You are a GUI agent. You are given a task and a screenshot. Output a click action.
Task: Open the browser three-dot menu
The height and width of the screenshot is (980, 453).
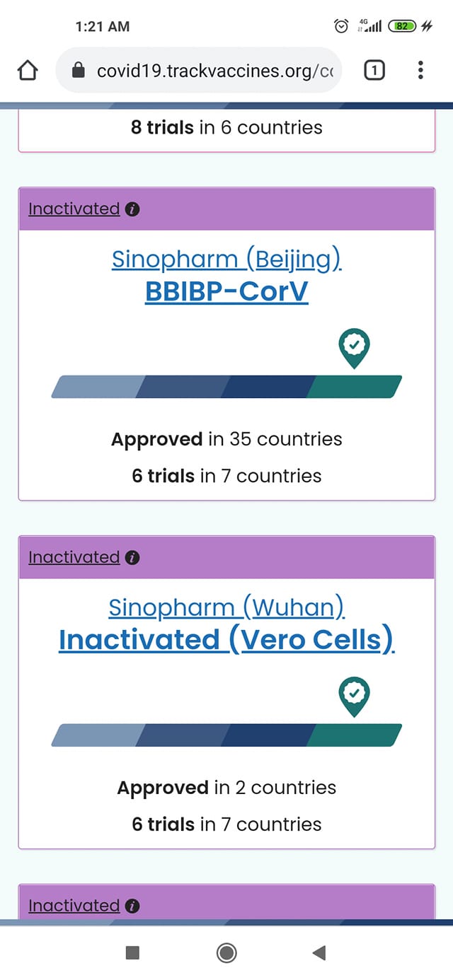coord(420,70)
